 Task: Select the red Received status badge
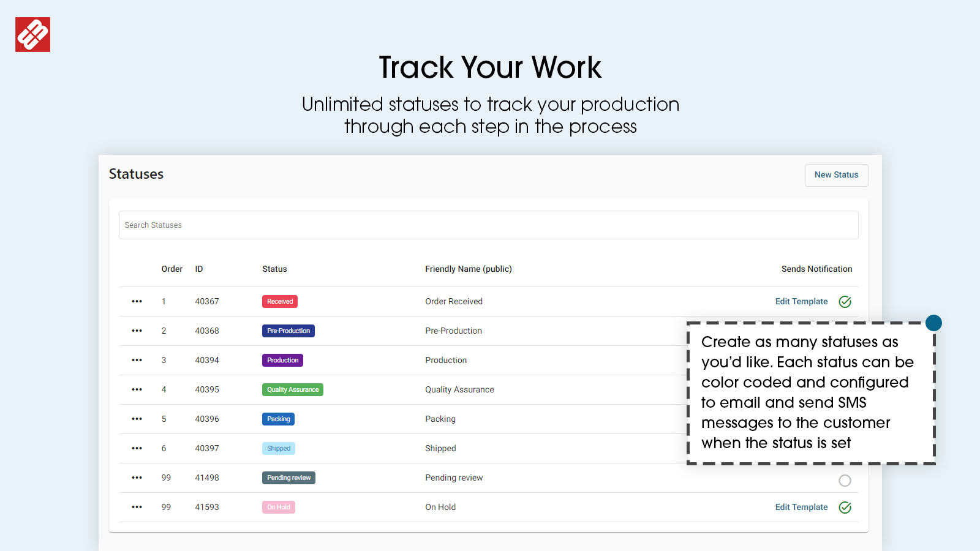[x=280, y=301]
